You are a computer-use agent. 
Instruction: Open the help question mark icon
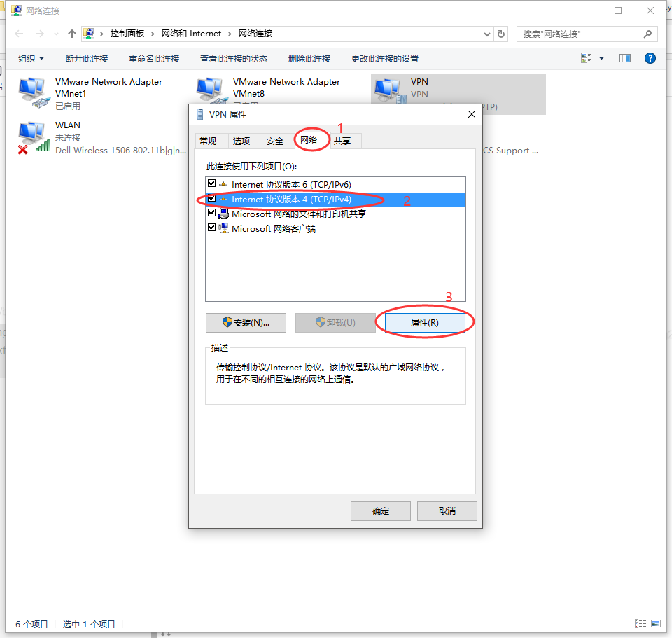pos(650,58)
